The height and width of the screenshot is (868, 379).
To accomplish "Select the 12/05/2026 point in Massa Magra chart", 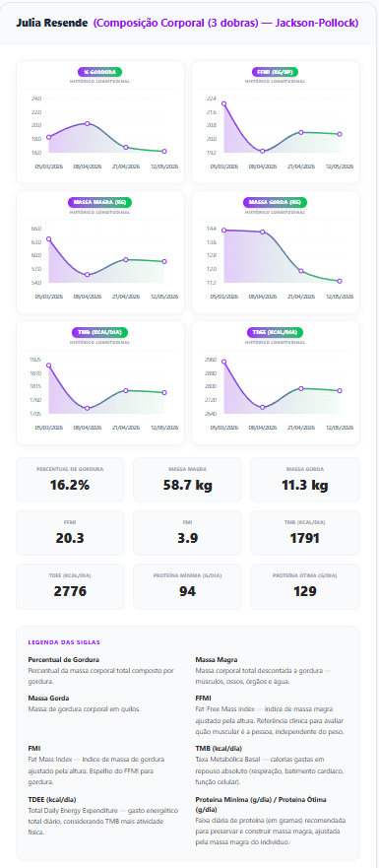I will coord(164,261).
